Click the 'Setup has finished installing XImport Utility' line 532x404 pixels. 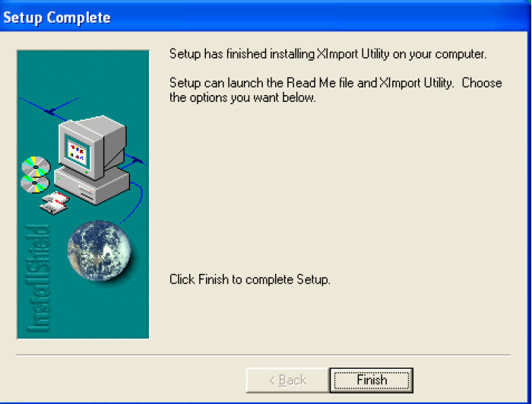click(x=328, y=54)
